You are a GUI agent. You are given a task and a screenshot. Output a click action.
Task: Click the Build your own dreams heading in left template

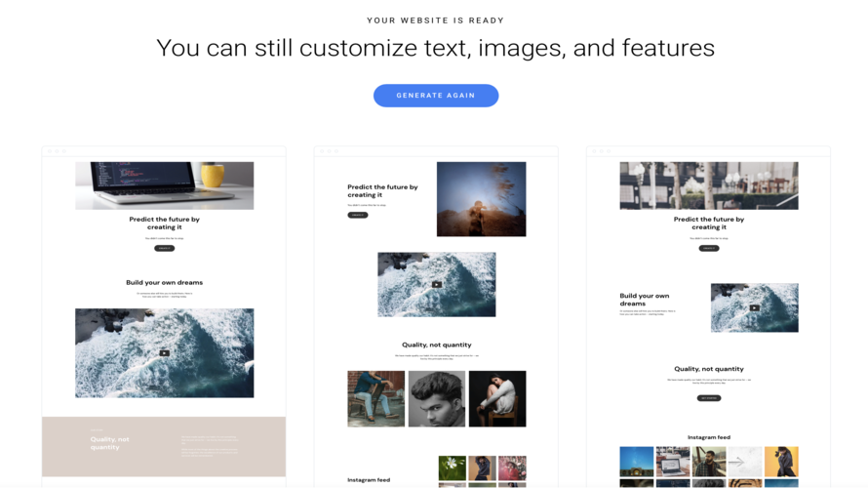coord(164,283)
